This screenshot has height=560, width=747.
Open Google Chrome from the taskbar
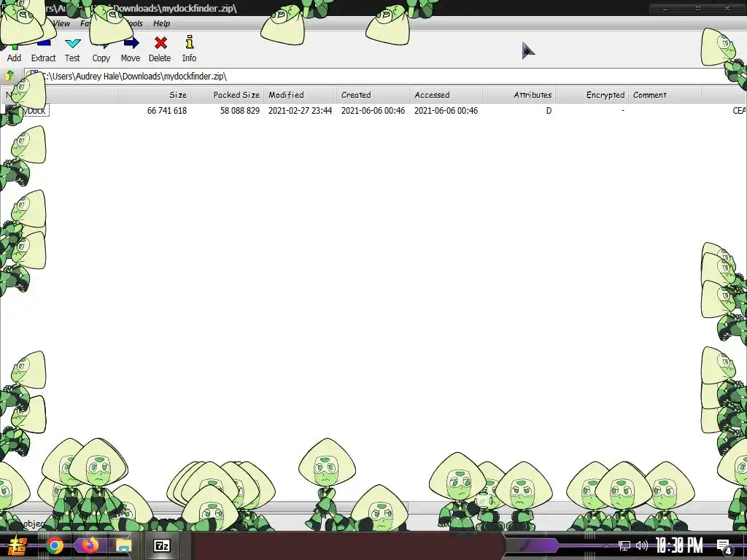coord(54,545)
